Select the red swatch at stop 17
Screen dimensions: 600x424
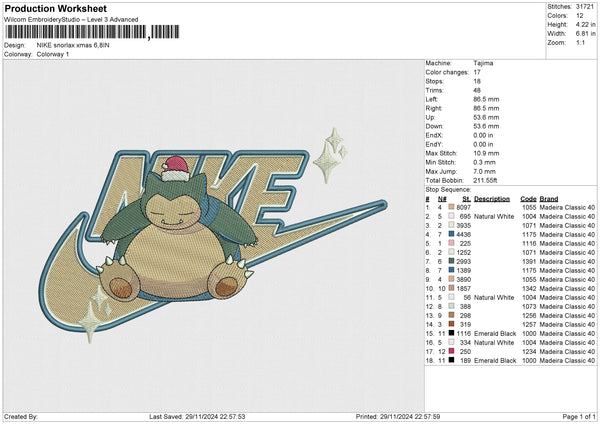(451, 351)
